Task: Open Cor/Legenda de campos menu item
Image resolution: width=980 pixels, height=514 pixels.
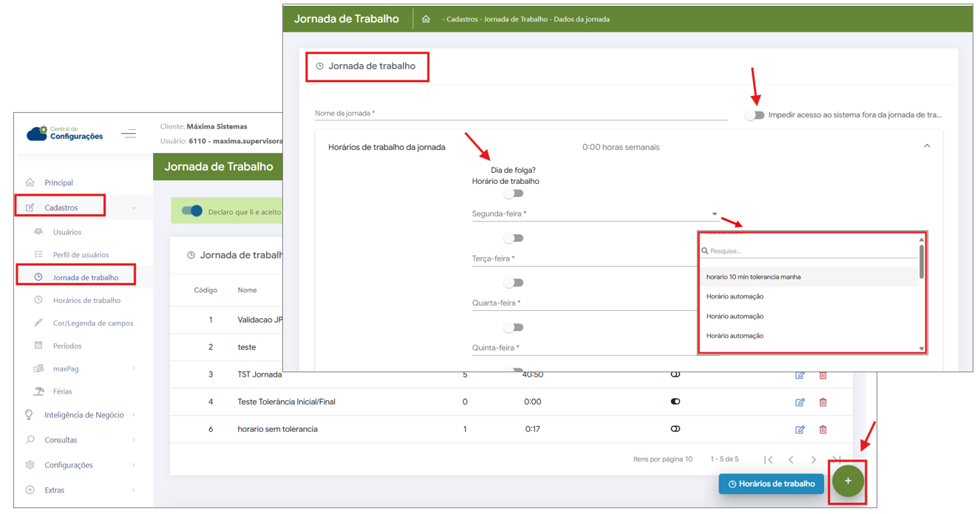Action: click(x=93, y=323)
